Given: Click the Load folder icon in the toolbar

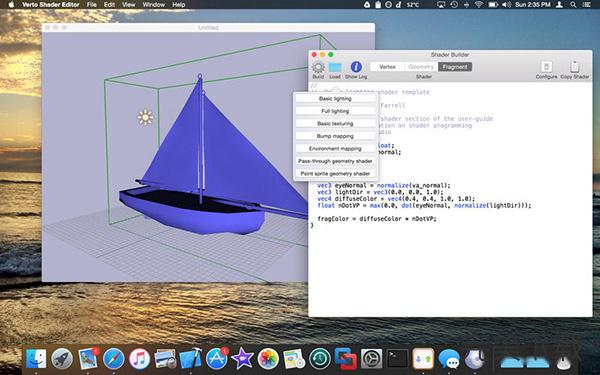Looking at the screenshot, I should pyautogui.click(x=335, y=67).
